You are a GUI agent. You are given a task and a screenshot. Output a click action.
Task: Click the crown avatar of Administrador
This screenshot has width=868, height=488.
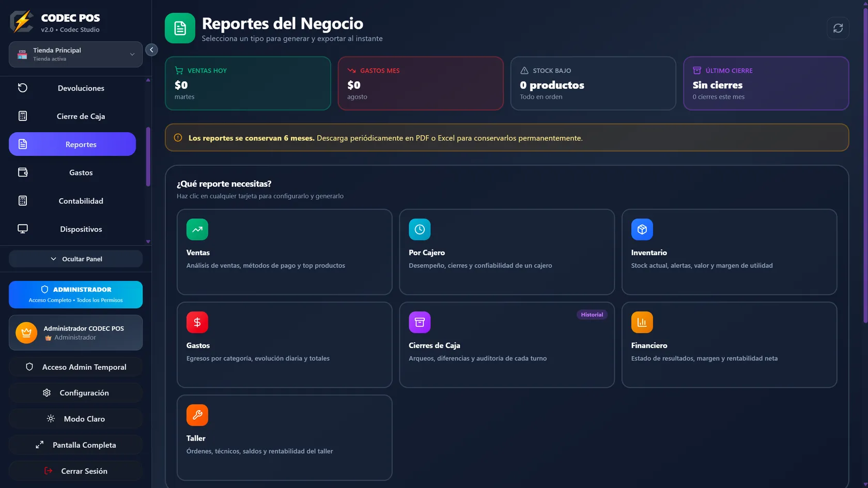point(26,333)
